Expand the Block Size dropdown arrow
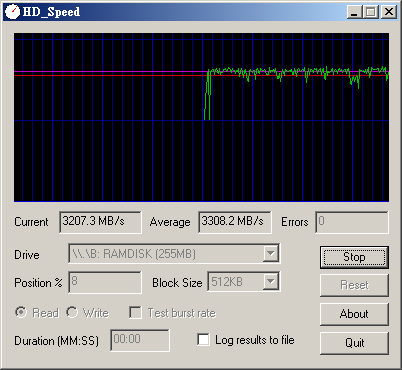The image size is (402, 370). tap(271, 282)
